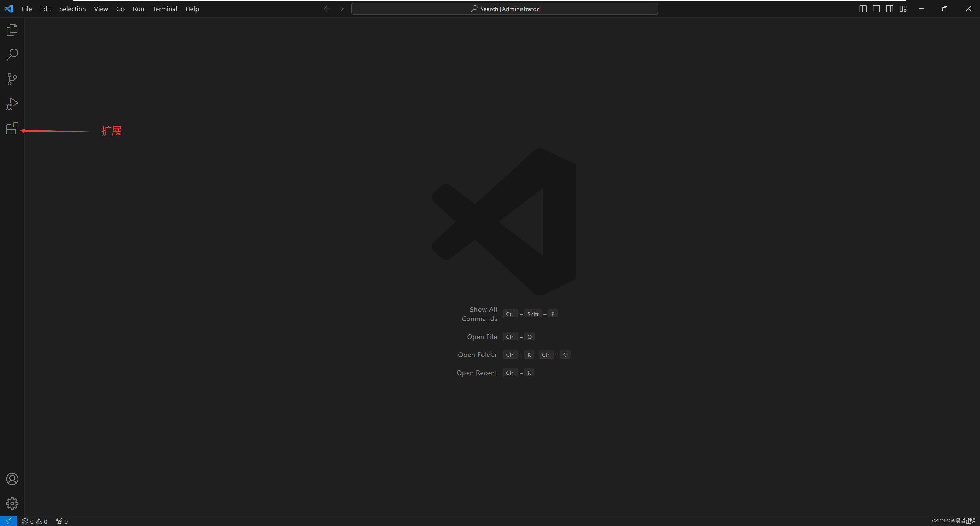980x526 pixels.
Task: Go forward with the right arrow
Action: 340,9
